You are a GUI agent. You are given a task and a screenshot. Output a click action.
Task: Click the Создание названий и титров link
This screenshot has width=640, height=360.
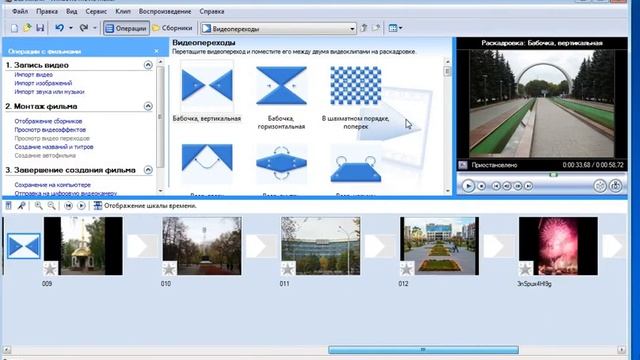[54, 147]
